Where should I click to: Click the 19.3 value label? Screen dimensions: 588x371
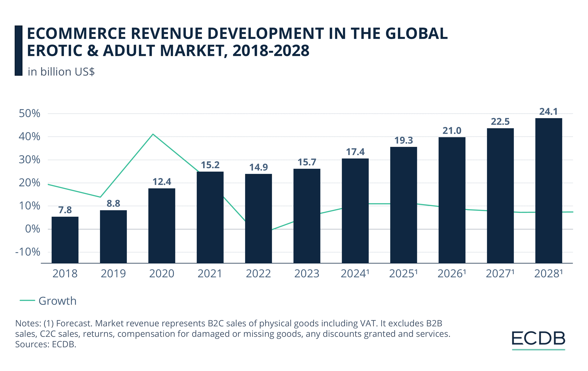(x=403, y=140)
